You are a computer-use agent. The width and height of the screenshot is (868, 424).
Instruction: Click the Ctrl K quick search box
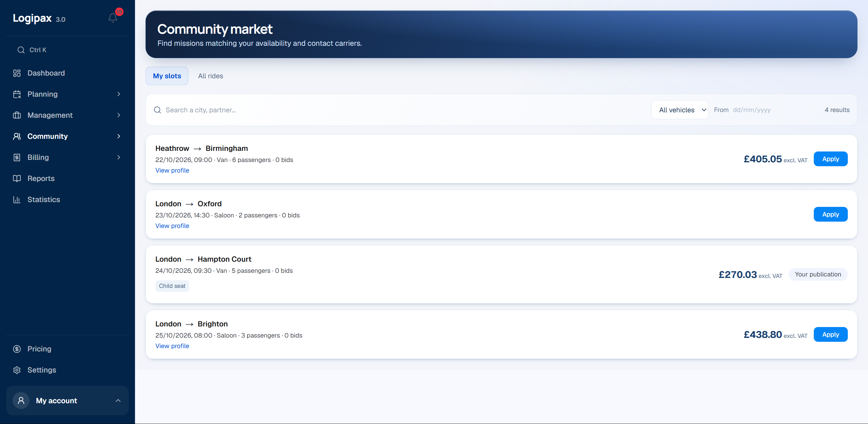[67, 50]
